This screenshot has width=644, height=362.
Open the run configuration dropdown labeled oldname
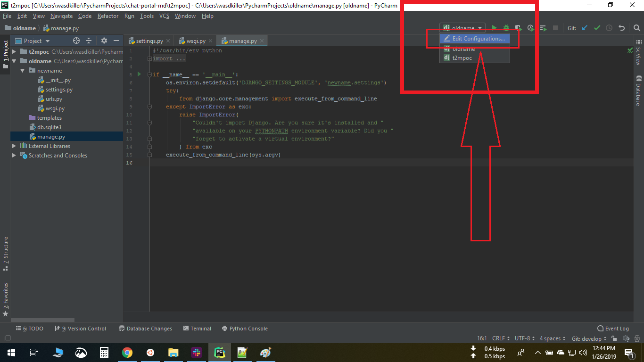462,28
